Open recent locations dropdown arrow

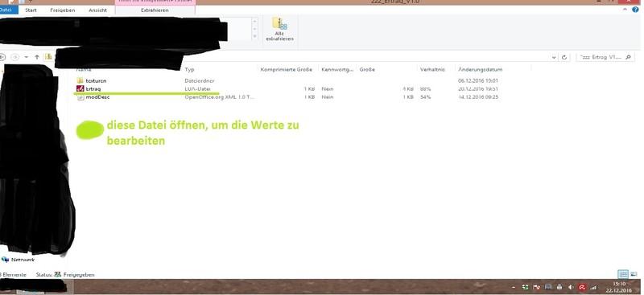[27, 57]
